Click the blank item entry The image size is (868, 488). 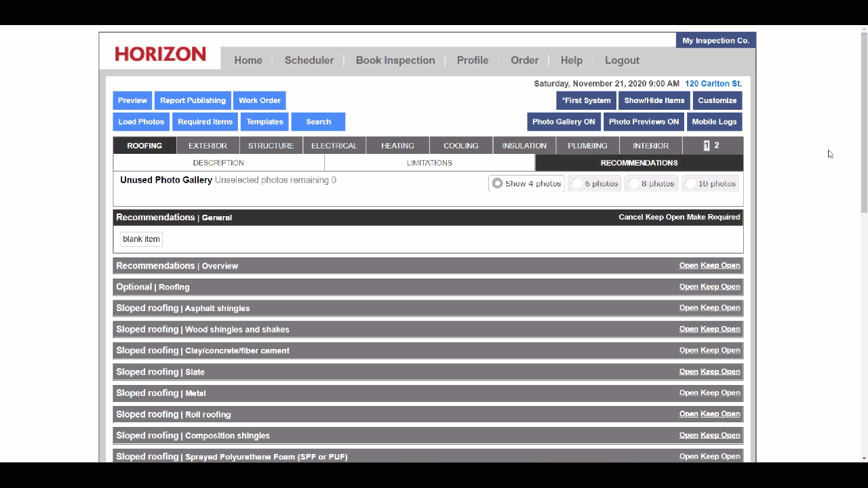[x=142, y=239]
